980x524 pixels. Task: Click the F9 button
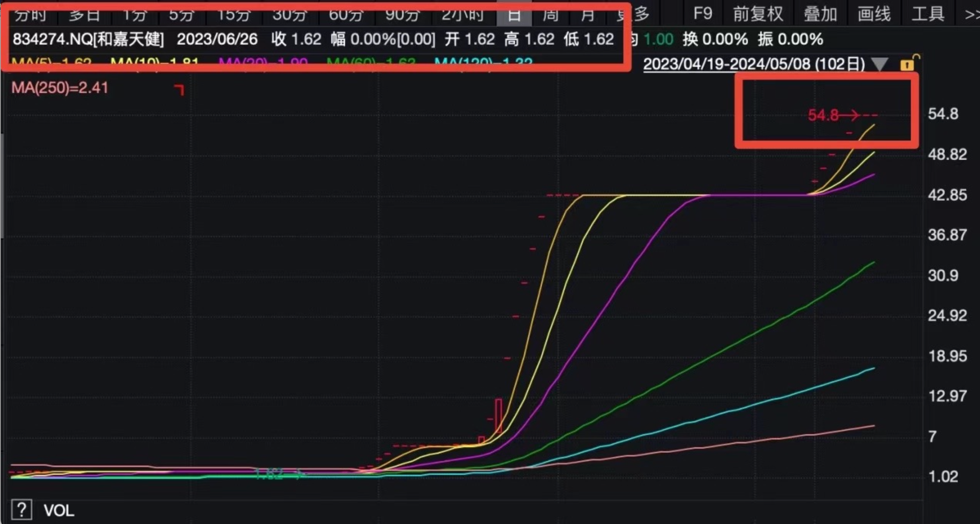coord(703,14)
